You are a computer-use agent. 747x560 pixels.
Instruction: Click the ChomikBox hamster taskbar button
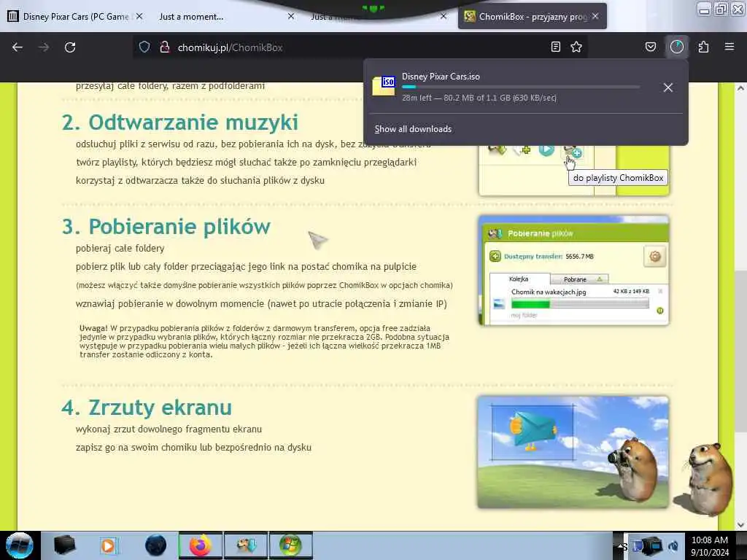click(x=247, y=545)
